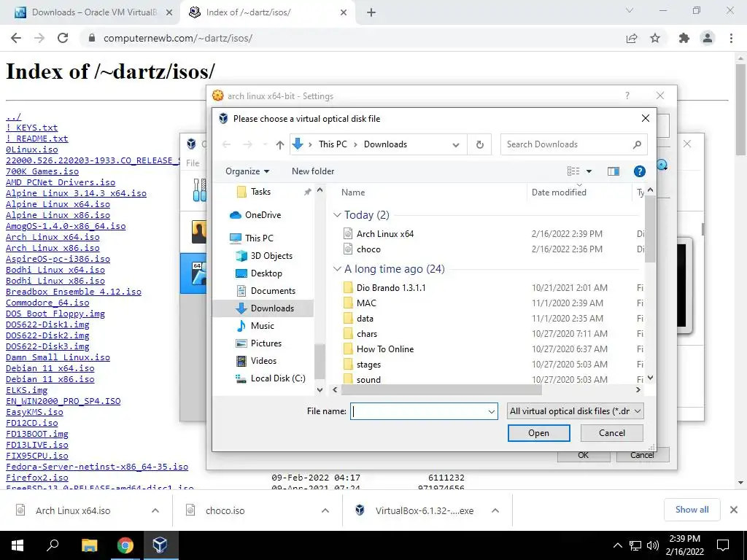Click Show all downloads button
The height and width of the screenshot is (560, 747).
(692, 510)
